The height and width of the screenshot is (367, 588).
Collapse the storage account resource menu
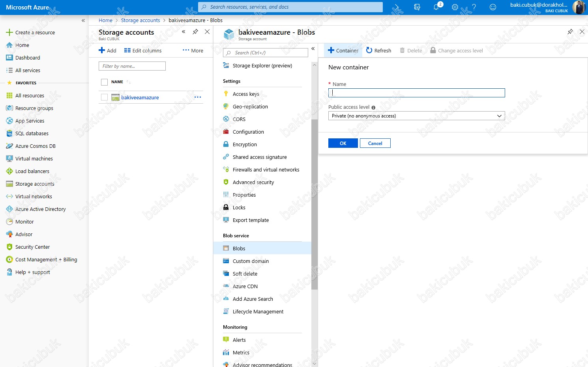point(313,48)
